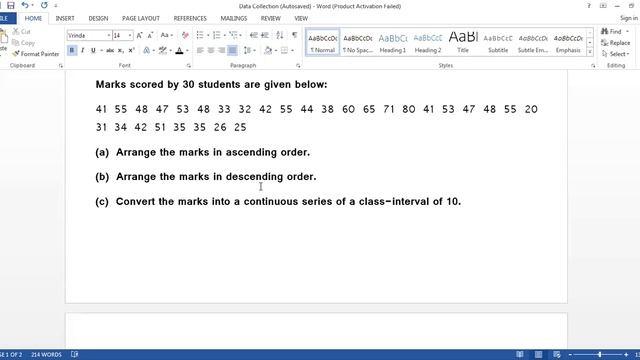This screenshot has height=360, width=640.
Task: Open Select dropdown in Editing group
Action: point(616,54)
